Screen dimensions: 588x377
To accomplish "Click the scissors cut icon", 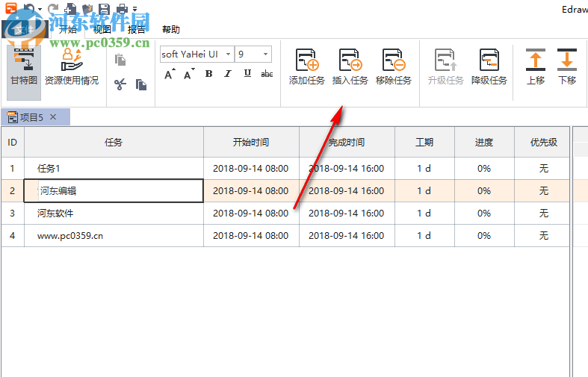I will [120, 84].
